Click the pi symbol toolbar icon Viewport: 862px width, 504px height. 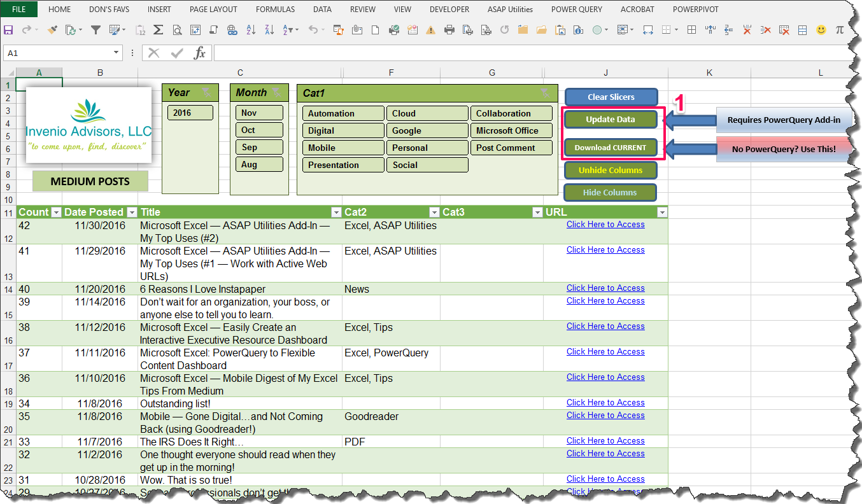coord(839,29)
